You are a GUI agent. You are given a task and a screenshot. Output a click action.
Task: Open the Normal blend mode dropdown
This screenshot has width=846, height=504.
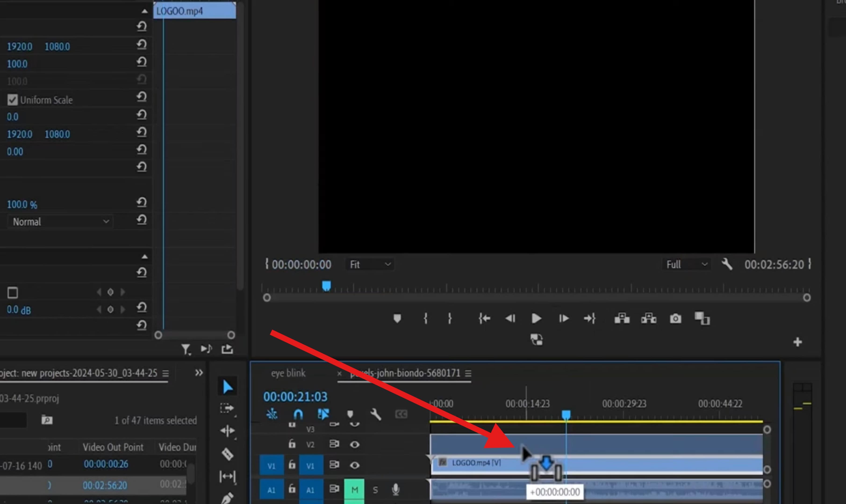click(60, 222)
